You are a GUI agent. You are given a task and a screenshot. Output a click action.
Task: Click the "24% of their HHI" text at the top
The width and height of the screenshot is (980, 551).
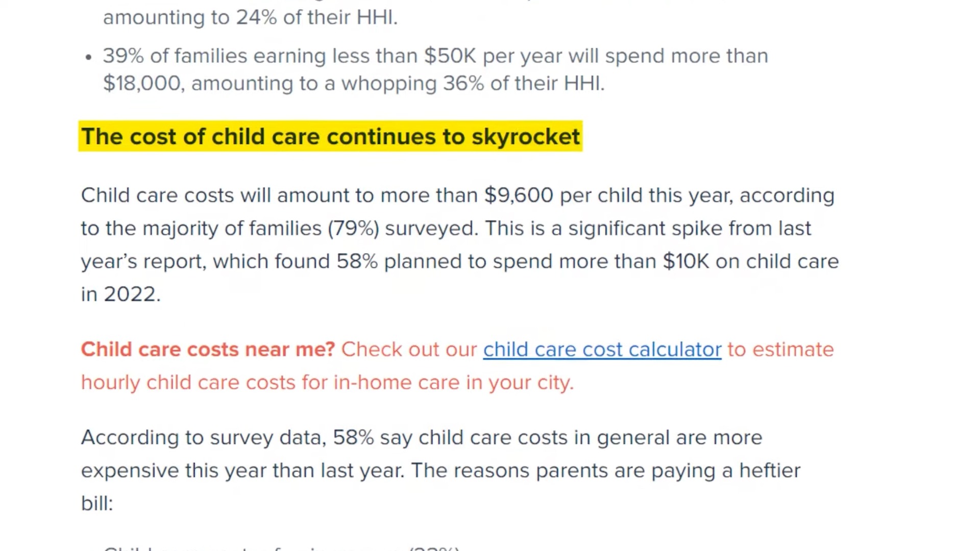tap(316, 17)
